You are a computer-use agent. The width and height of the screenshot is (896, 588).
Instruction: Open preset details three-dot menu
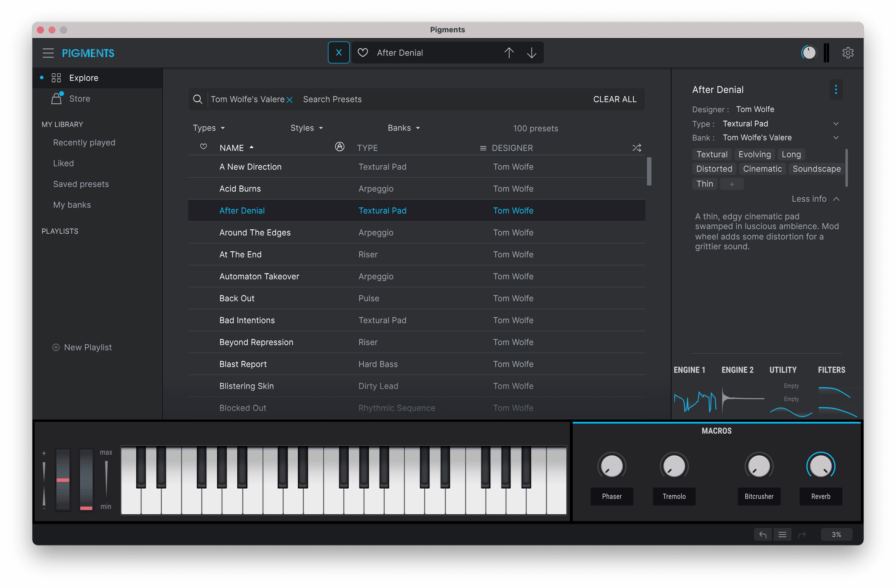point(836,89)
